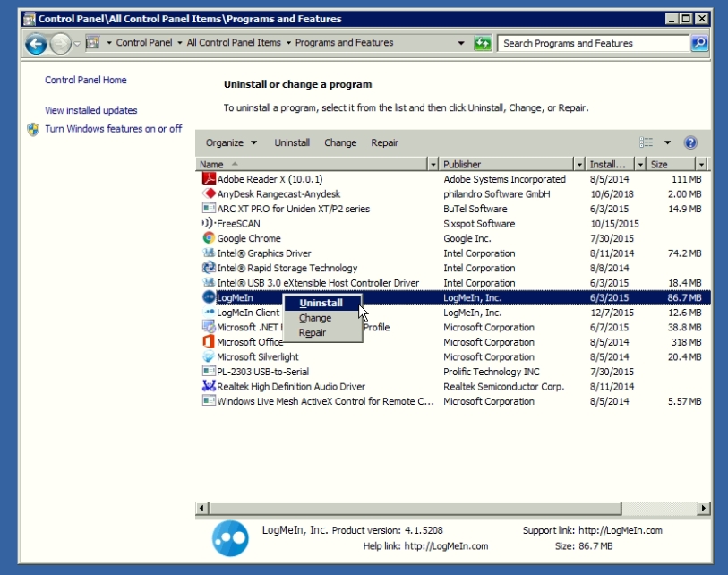Click the Adobe Reader X program icon
This screenshot has width=728, height=575.
click(x=209, y=179)
